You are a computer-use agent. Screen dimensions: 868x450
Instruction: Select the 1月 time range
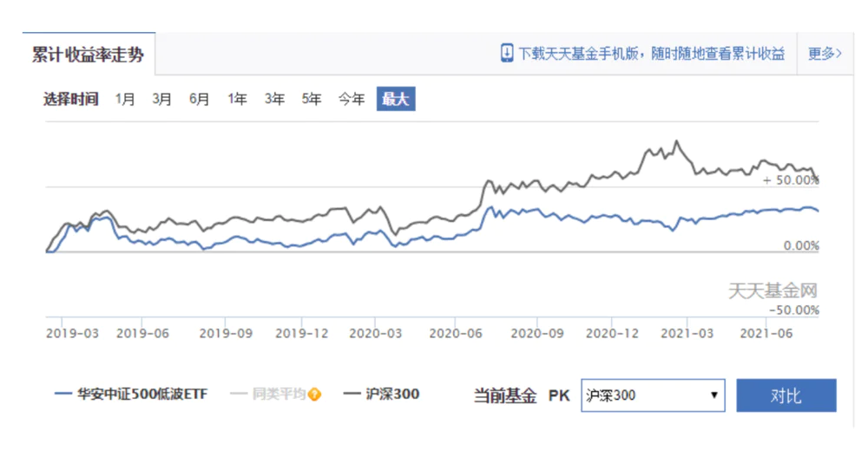125,99
